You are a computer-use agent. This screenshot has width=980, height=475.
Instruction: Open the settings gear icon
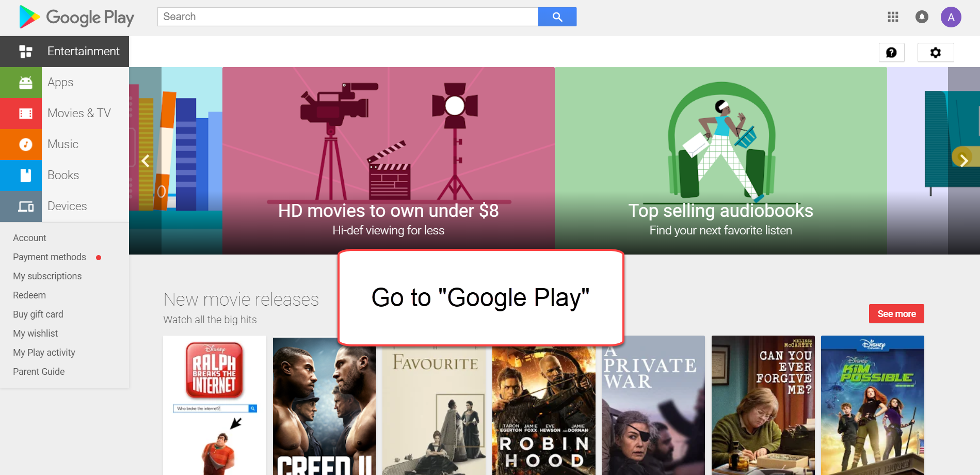(x=935, y=52)
